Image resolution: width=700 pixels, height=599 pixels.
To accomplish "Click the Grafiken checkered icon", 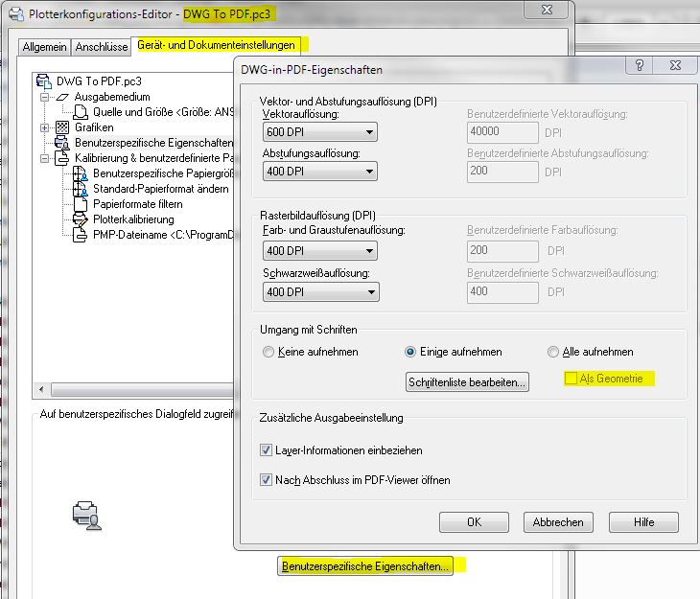I will click(62, 127).
